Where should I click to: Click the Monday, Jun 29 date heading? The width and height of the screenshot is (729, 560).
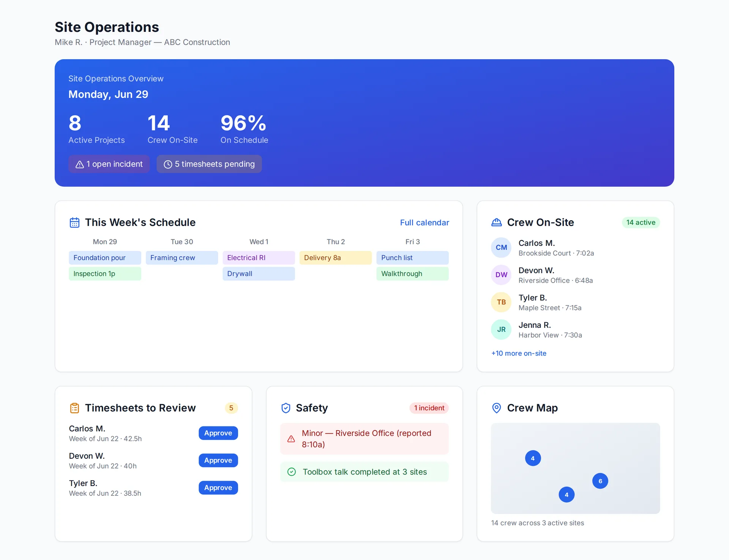(x=108, y=94)
